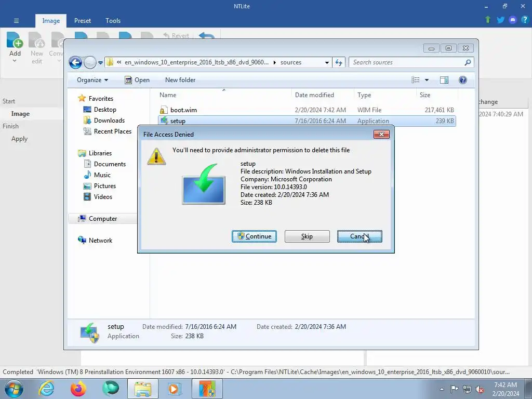The width and height of the screenshot is (532, 399).
Task: Open the Pictures library
Action: [105, 186]
